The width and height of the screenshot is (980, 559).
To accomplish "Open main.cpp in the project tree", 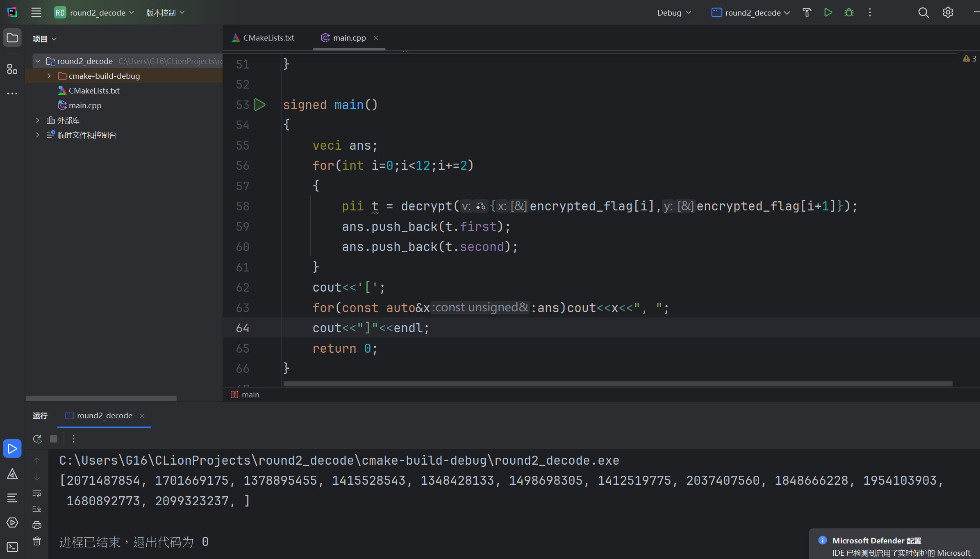I will [x=85, y=105].
